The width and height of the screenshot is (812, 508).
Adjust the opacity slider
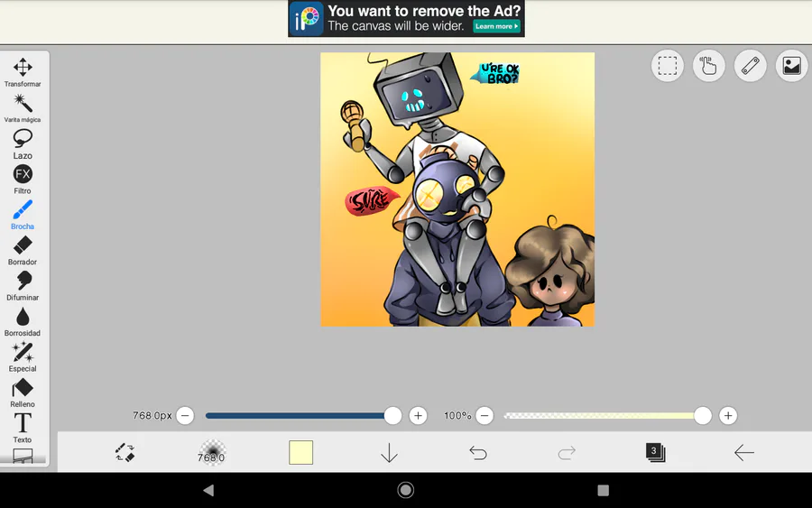pyautogui.click(x=608, y=415)
